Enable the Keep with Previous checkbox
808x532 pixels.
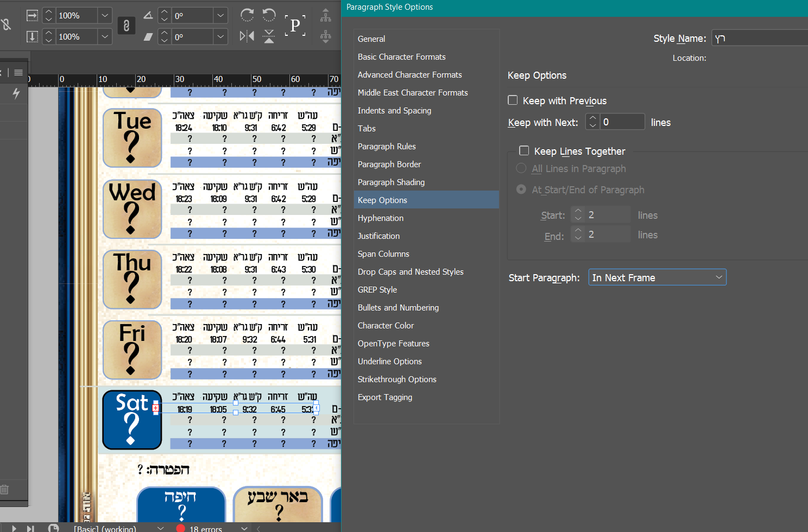click(x=513, y=100)
